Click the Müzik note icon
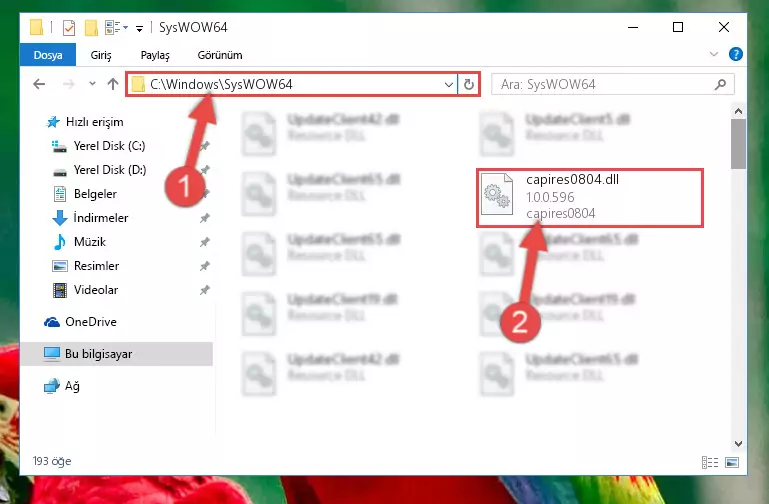 pos(59,242)
